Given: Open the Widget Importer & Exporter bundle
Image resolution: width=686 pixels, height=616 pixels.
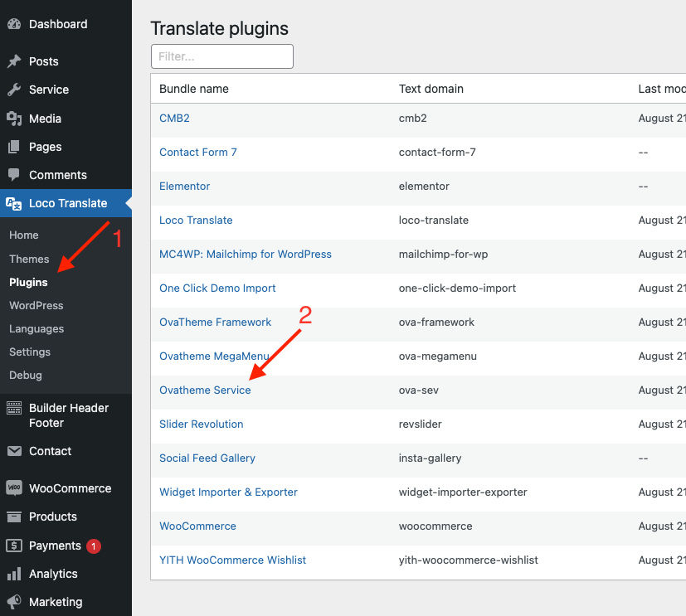Looking at the screenshot, I should point(228,492).
